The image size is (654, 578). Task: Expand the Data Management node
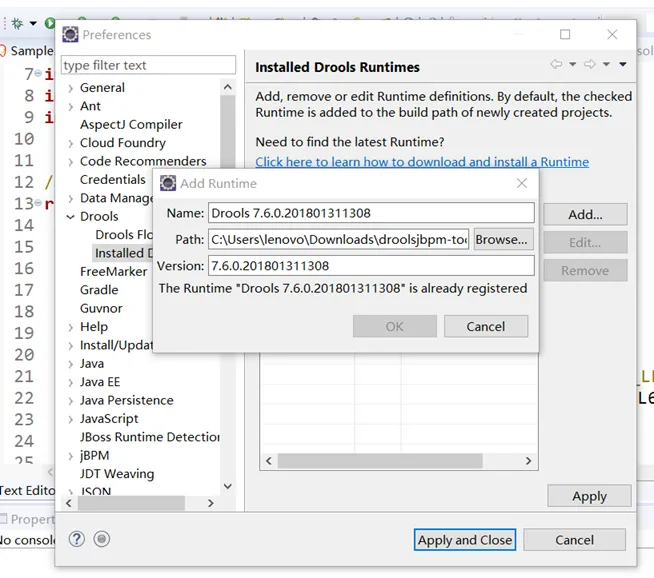pyautogui.click(x=70, y=198)
